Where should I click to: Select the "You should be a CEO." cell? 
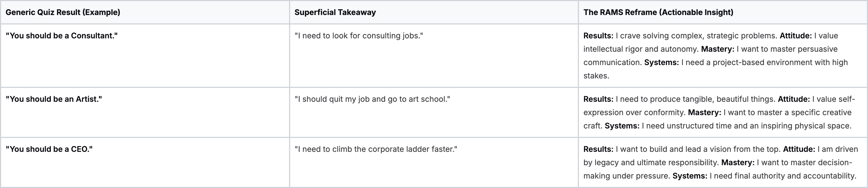pyautogui.click(x=49, y=149)
